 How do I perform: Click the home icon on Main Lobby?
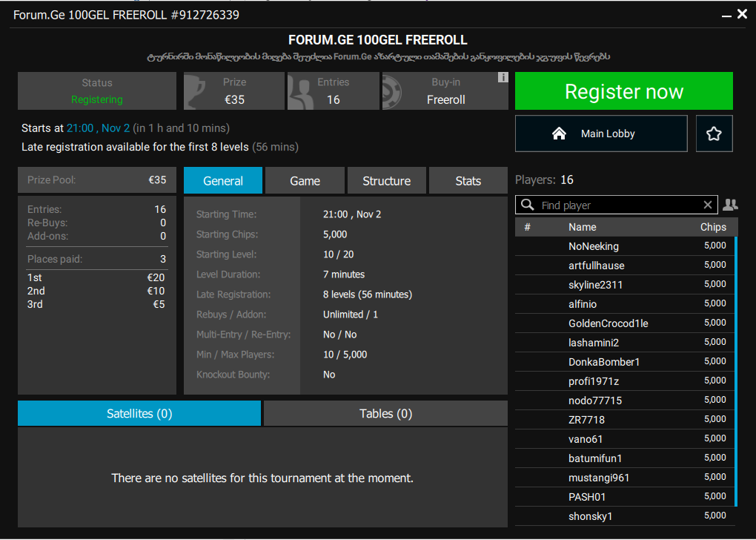click(559, 134)
